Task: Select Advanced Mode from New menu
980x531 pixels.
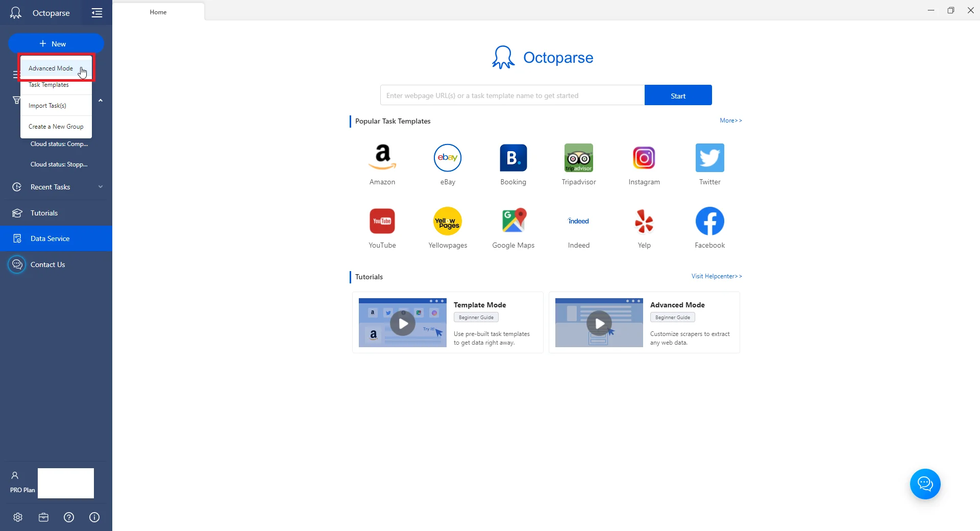Action: point(56,68)
